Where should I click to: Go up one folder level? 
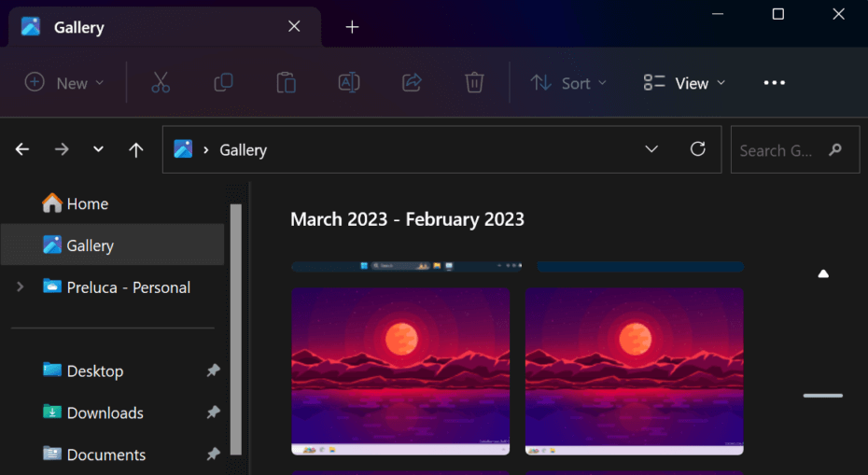pyautogui.click(x=136, y=149)
